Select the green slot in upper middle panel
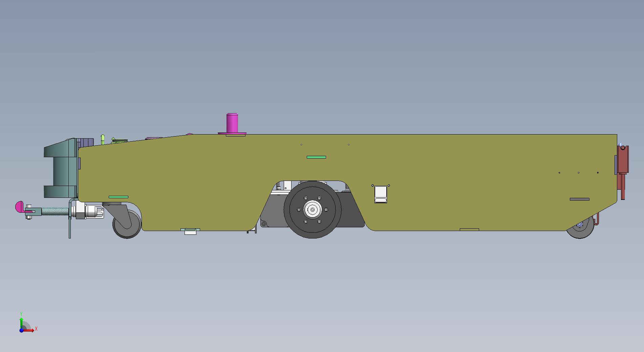The width and height of the screenshot is (644, 352). 316,157
